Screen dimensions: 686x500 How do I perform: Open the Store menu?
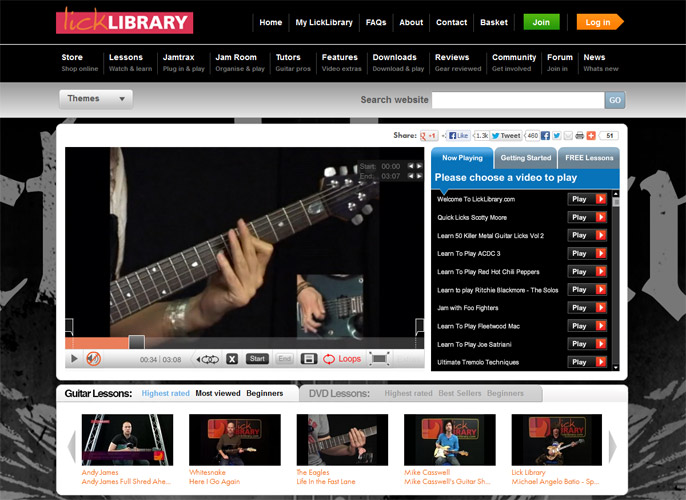pos(80,63)
